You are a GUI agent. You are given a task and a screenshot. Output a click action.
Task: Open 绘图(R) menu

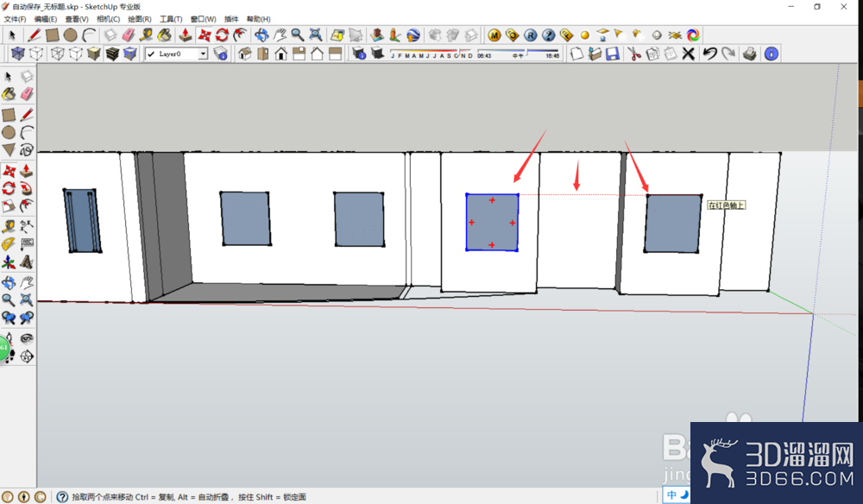[x=139, y=19]
